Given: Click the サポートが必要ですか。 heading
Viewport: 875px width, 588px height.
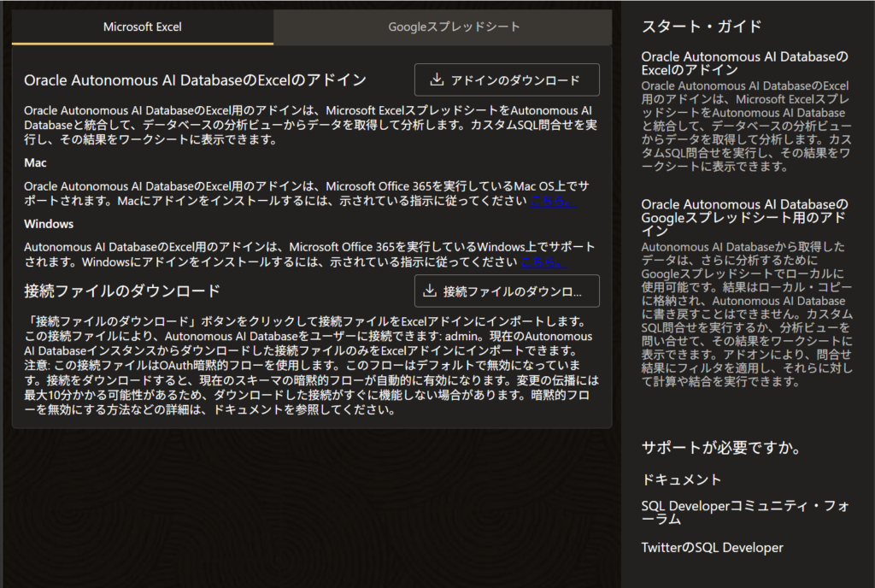Looking at the screenshot, I should click(x=721, y=448).
